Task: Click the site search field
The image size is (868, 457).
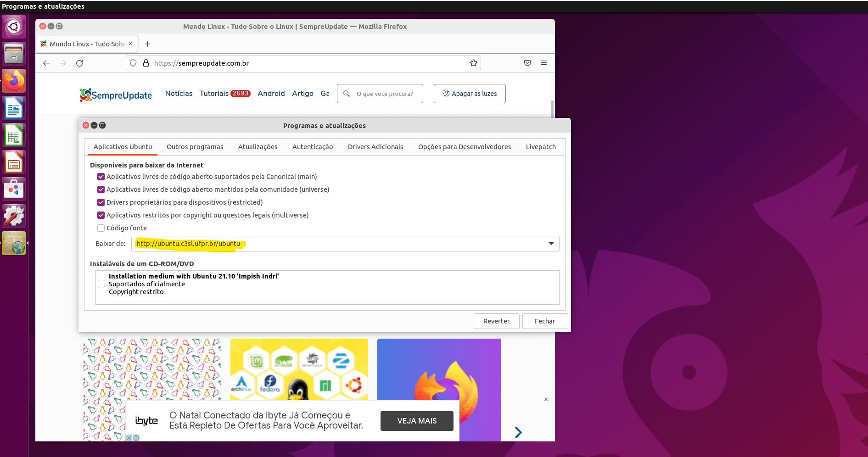Action: pyautogui.click(x=380, y=94)
